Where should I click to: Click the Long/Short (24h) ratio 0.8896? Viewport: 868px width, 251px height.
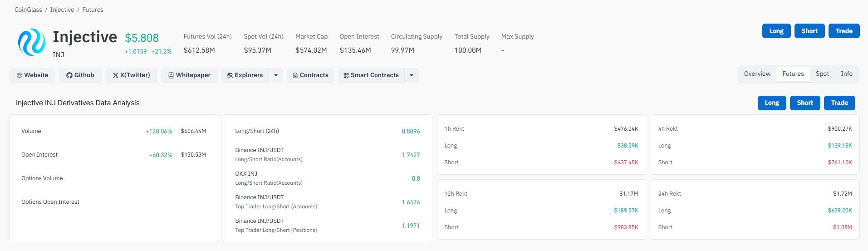(x=411, y=131)
